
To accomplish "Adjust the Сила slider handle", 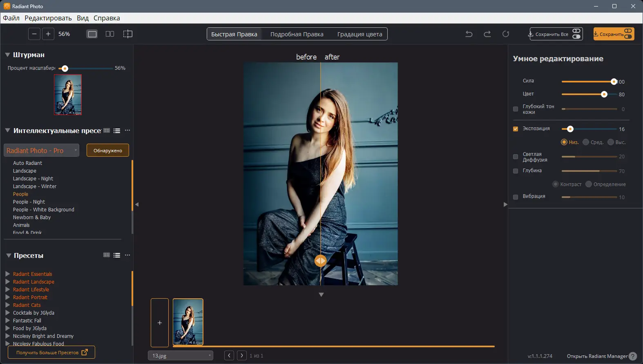I will (x=614, y=82).
